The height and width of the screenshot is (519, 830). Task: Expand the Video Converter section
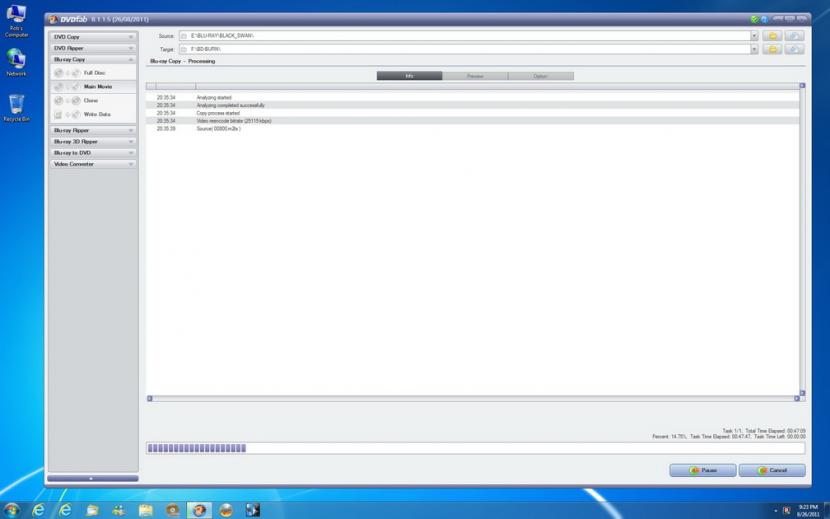[x=93, y=164]
